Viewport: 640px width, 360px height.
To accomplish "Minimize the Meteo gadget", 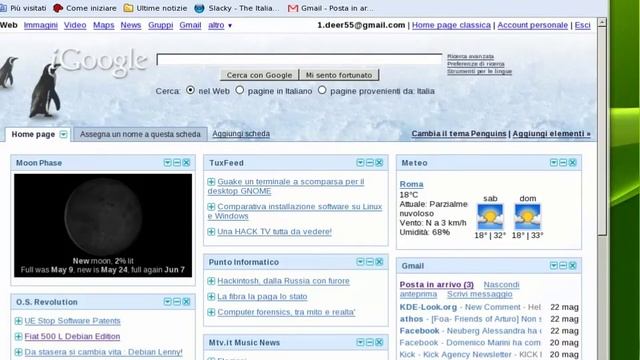I will (x=563, y=163).
